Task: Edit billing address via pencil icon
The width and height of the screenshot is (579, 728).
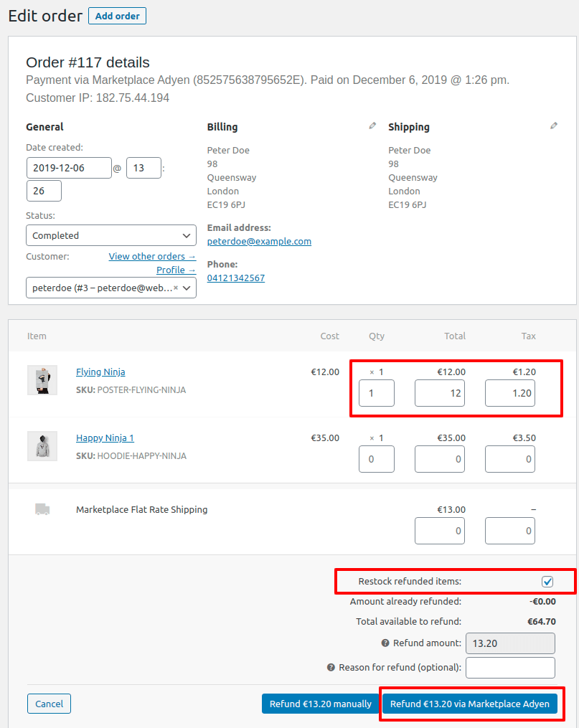Action: tap(372, 126)
